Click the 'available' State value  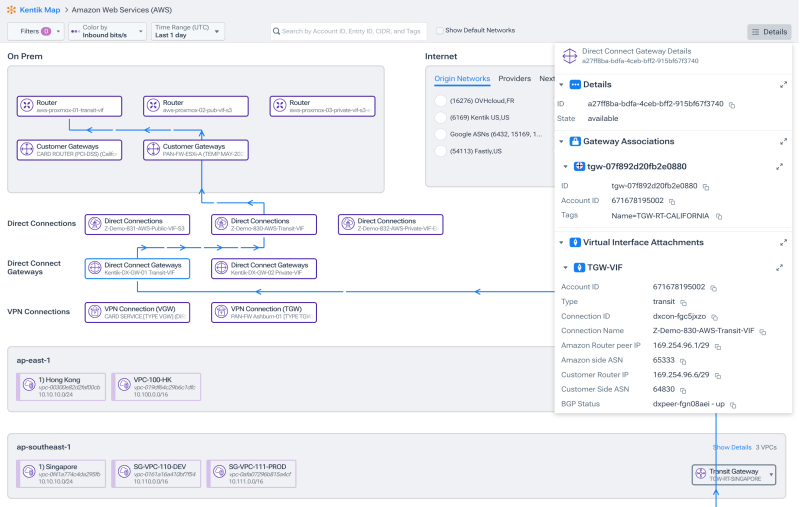coord(603,118)
